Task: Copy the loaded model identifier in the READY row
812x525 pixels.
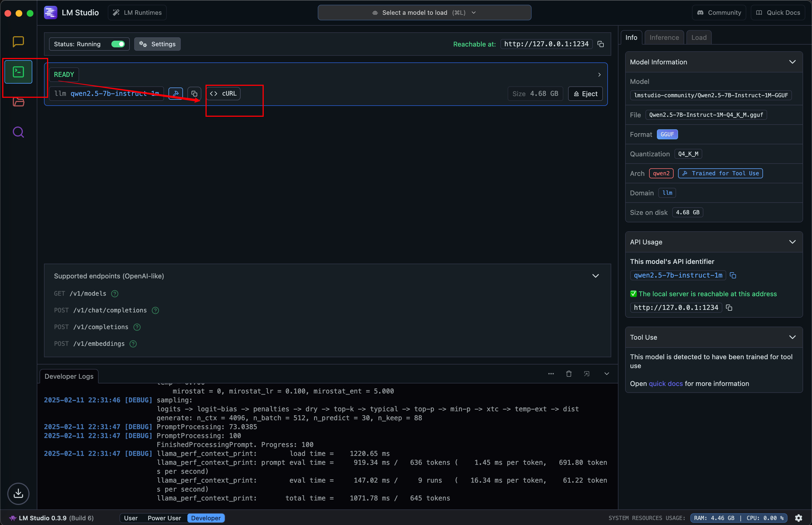Action: [194, 93]
